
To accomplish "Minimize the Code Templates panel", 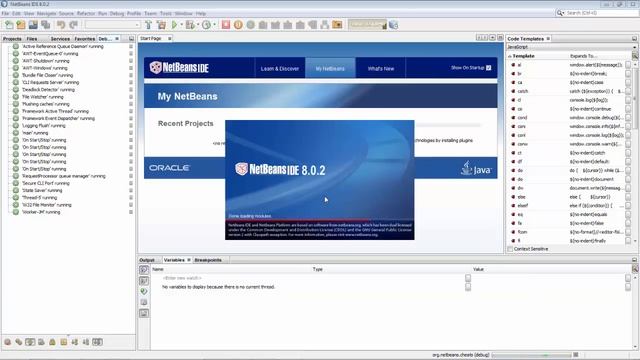I will pos(634,38).
